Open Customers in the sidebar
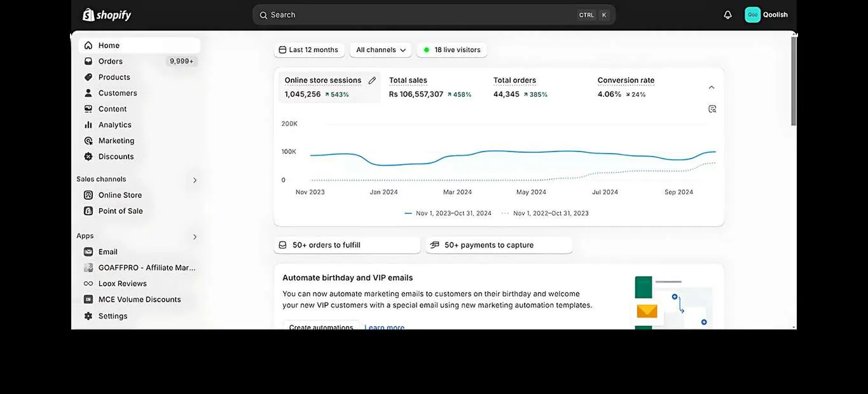The image size is (868, 394). (x=139, y=93)
